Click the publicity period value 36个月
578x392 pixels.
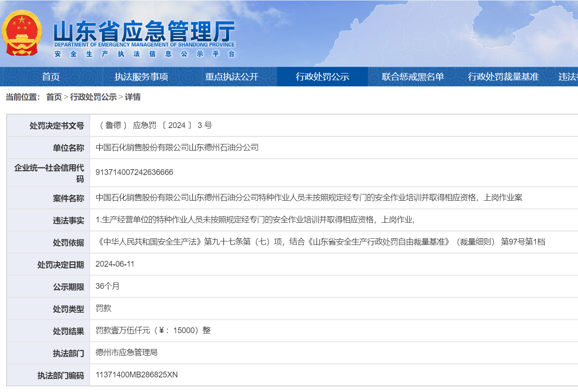108,286
